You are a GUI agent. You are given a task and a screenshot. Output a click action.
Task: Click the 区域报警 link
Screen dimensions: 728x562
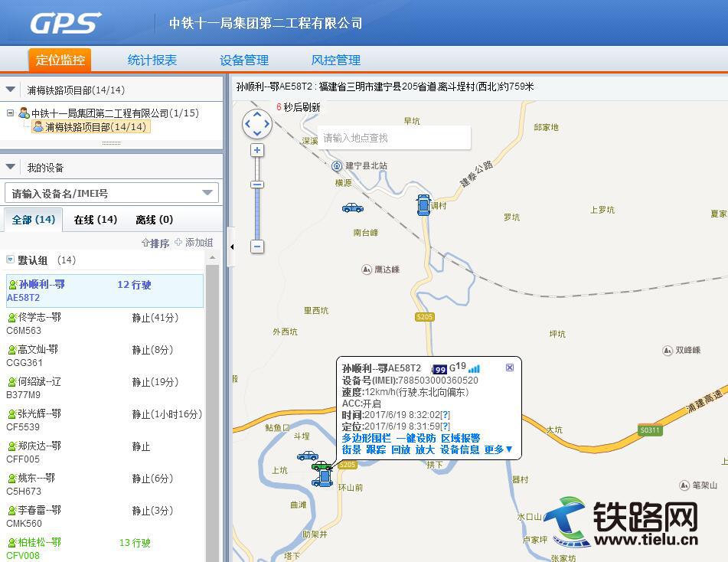(x=461, y=439)
